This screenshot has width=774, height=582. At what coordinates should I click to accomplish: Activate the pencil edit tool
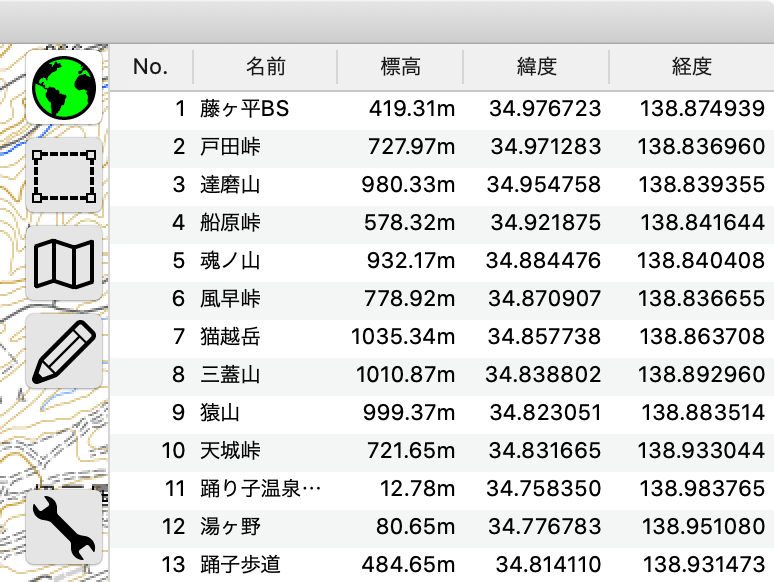click(64, 351)
